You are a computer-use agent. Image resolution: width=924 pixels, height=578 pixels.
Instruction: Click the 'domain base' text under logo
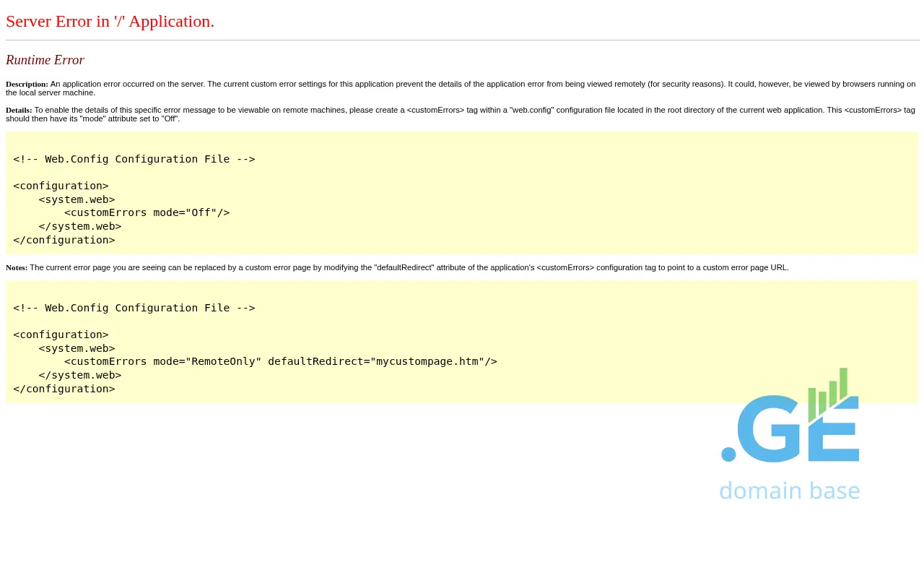[789, 491]
